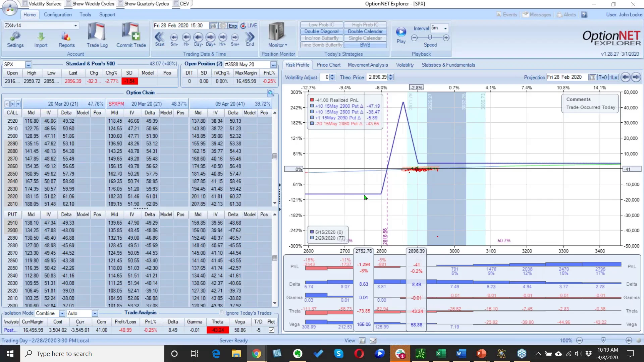Open Messages in the top bar

(537, 15)
